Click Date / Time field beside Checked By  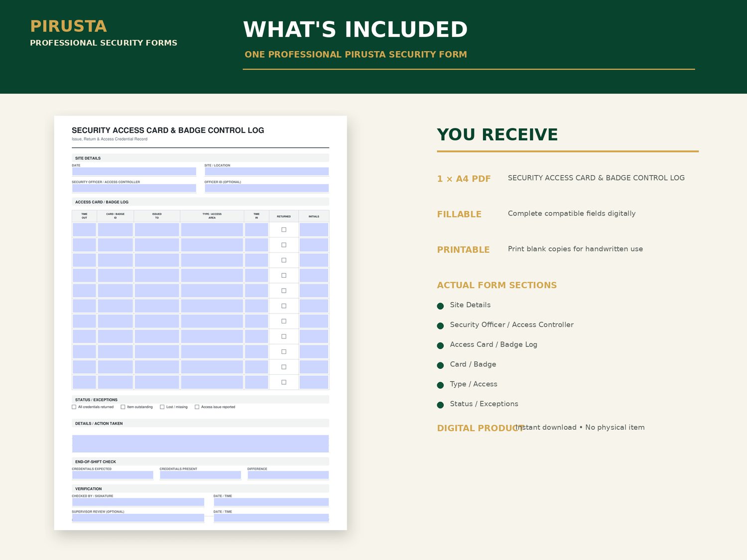(271, 502)
